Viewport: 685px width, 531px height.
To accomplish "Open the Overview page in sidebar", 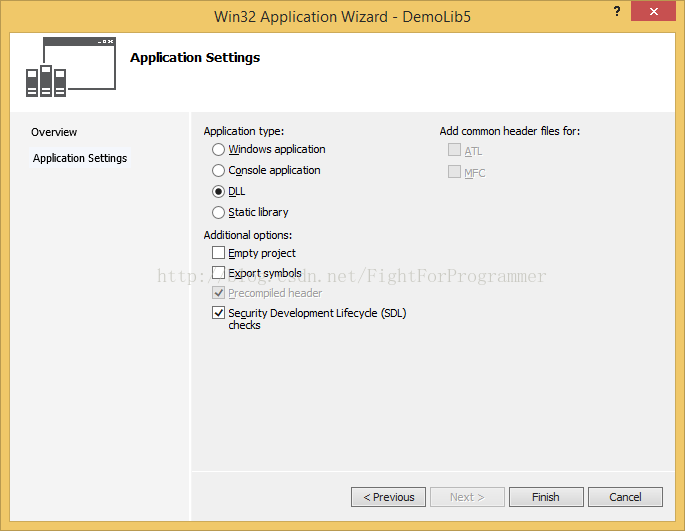I will pos(54,132).
